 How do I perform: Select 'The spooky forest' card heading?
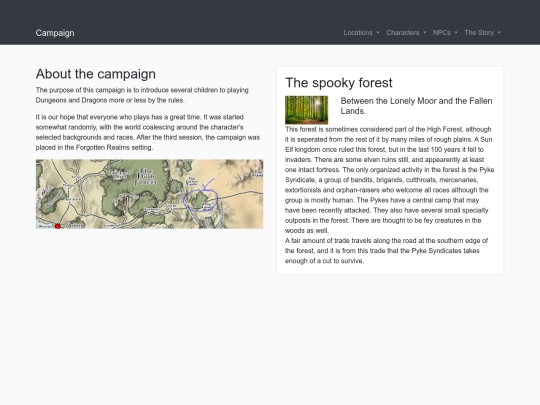coord(339,83)
